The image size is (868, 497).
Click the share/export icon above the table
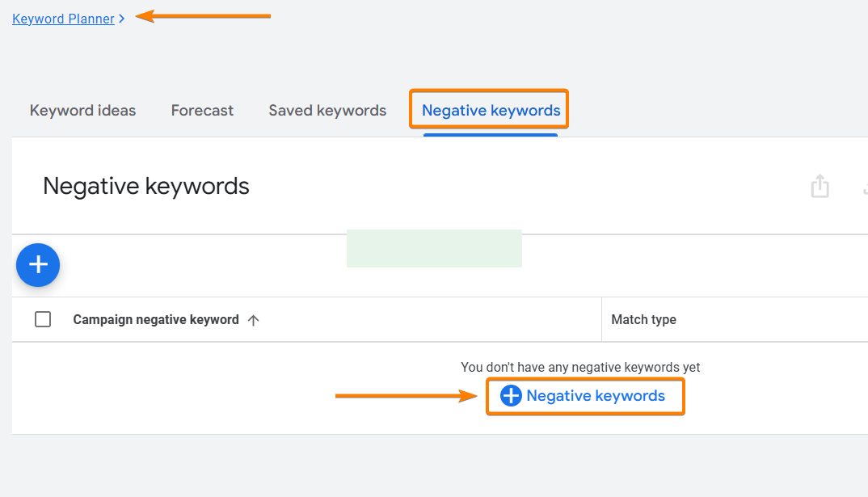820,186
